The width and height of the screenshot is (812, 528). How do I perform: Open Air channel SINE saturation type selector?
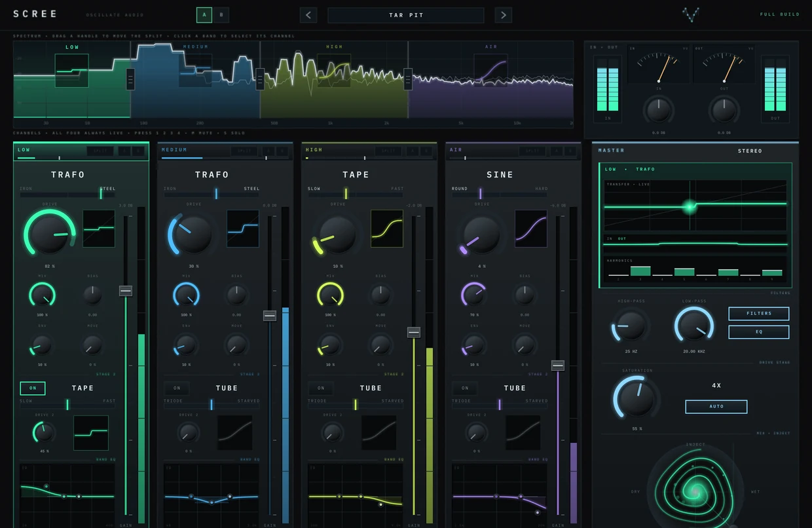pos(500,175)
